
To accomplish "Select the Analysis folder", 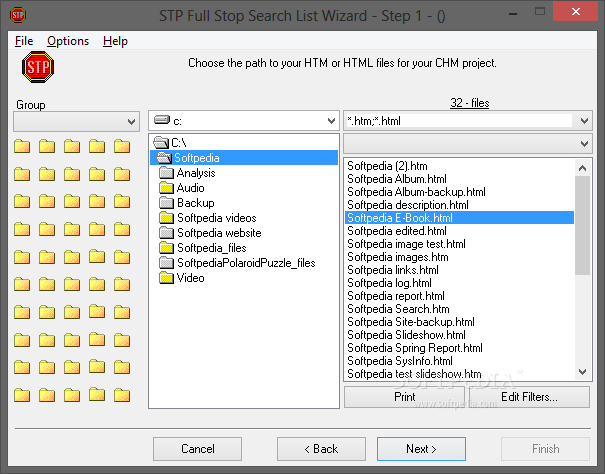I will (196, 173).
